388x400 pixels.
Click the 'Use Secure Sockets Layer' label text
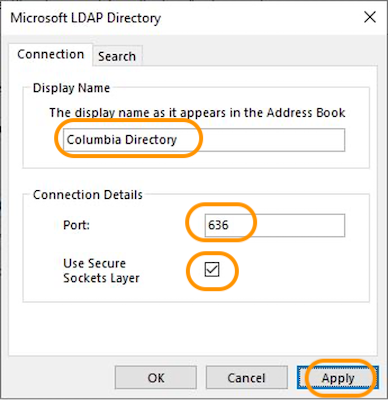click(x=101, y=270)
